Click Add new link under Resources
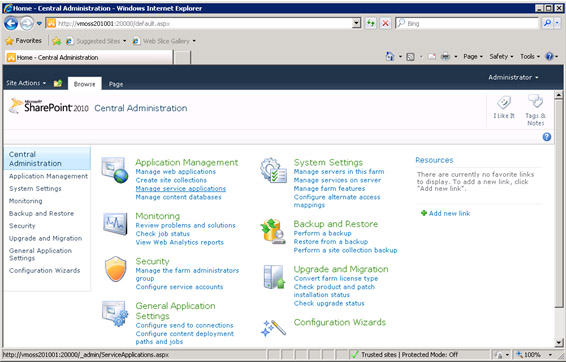The width and height of the screenshot is (566, 362). [x=449, y=213]
